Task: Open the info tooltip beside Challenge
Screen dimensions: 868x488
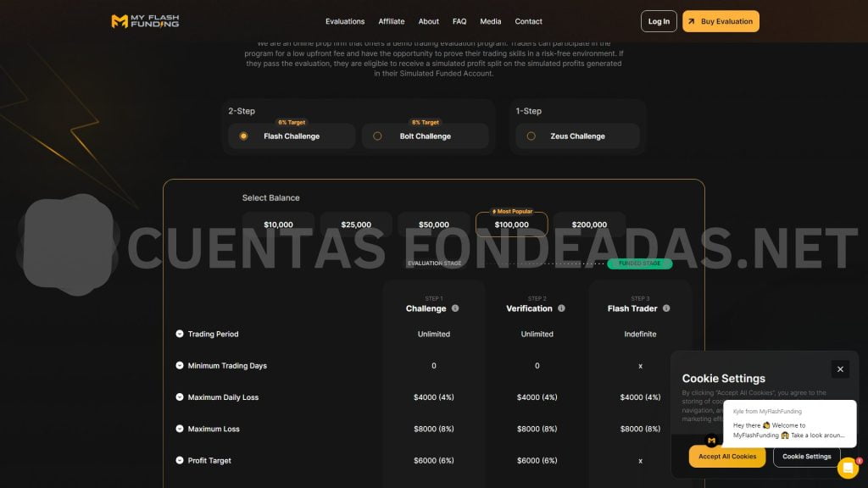Action: coord(455,308)
